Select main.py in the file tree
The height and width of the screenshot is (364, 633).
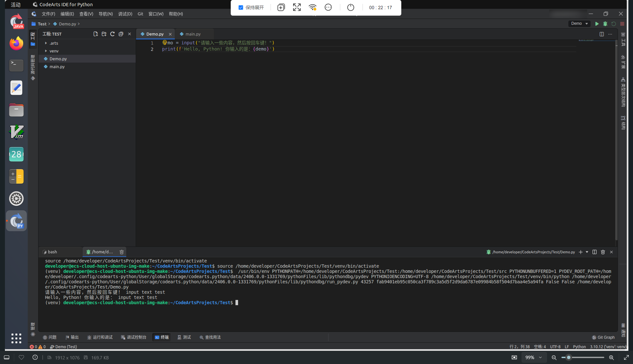(x=57, y=67)
